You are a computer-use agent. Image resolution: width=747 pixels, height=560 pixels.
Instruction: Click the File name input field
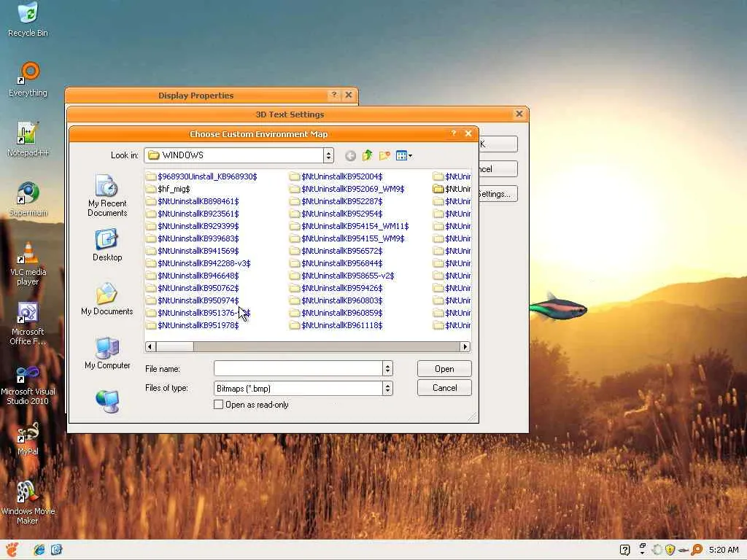298,368
